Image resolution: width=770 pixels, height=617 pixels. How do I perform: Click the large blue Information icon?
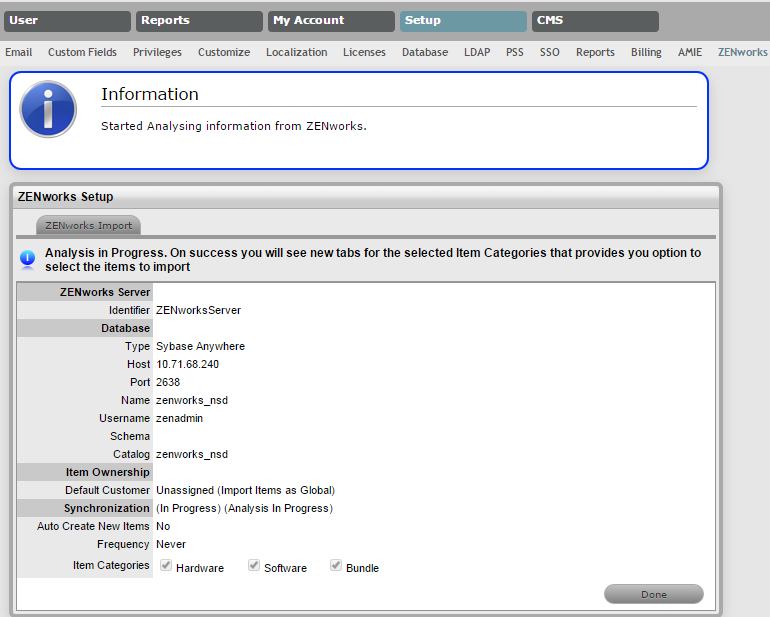pyautogui.click(x=48, y=109)
